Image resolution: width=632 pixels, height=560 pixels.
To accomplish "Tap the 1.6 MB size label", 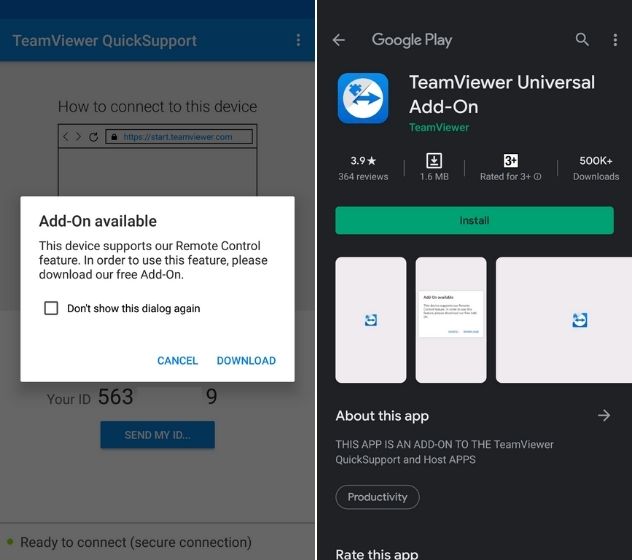I will coord(434,177).
